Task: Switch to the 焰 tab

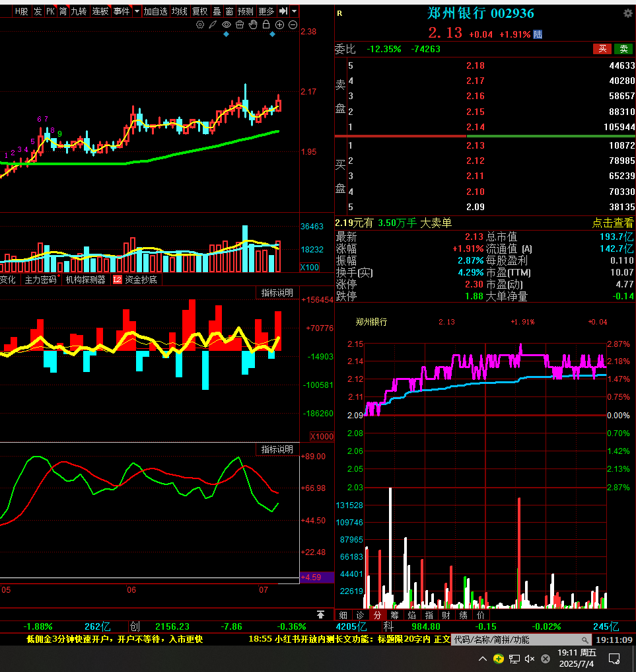Action: (411, 615)
